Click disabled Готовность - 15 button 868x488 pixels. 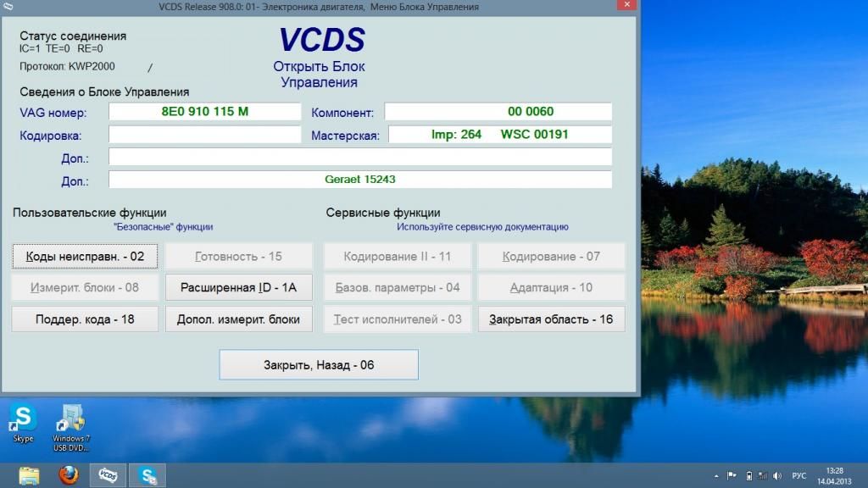pos(238,256)
